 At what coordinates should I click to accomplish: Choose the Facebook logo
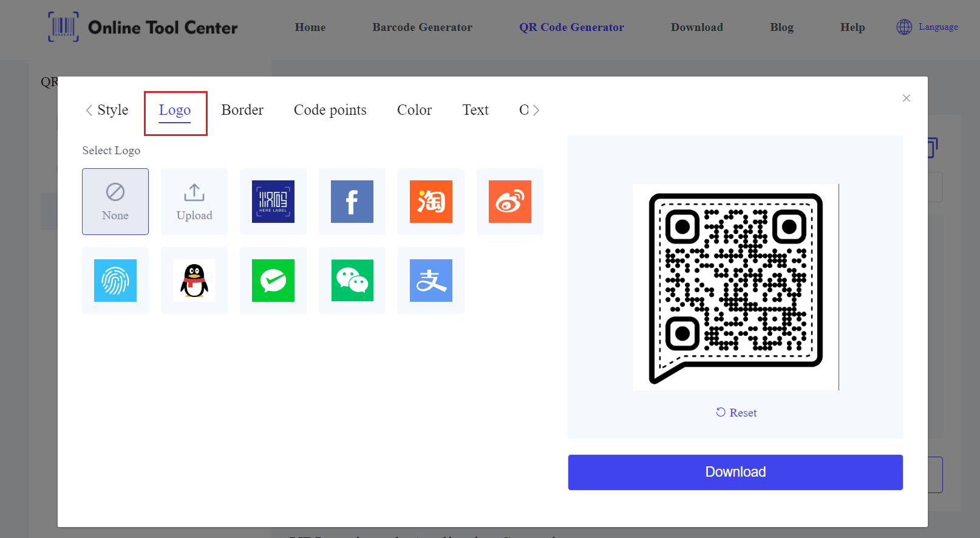pyautogui.click(x=352, y=202)
